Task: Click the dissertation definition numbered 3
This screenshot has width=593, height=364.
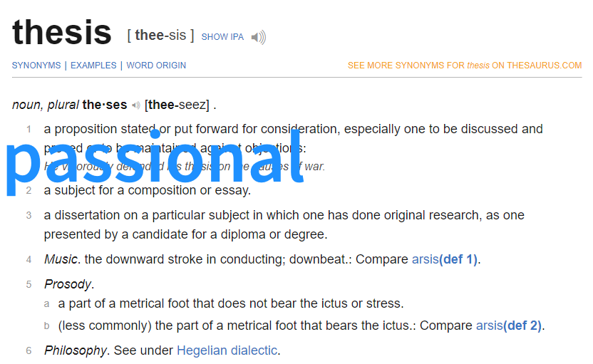Action: [284, 224]
